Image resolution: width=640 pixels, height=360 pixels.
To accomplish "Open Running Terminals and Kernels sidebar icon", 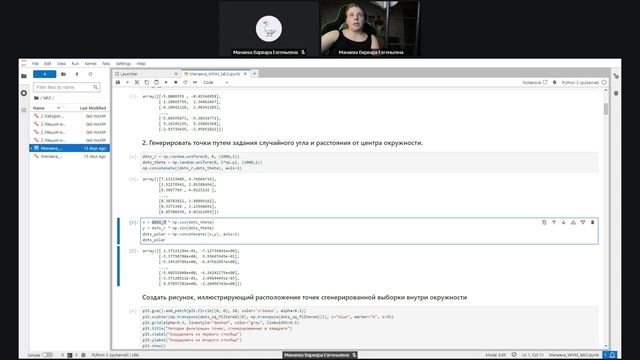I will pos(24,93).
